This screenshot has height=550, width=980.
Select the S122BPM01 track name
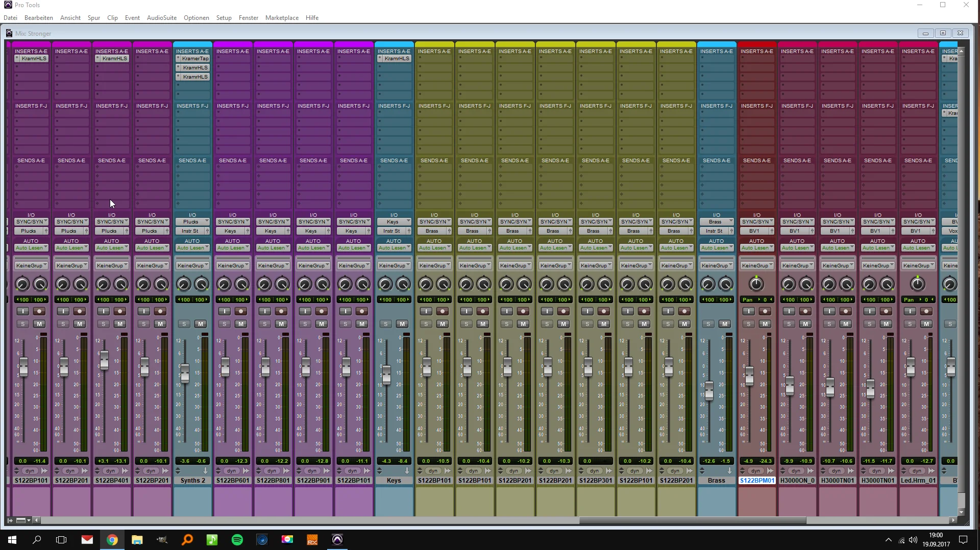tap(757, 481)
